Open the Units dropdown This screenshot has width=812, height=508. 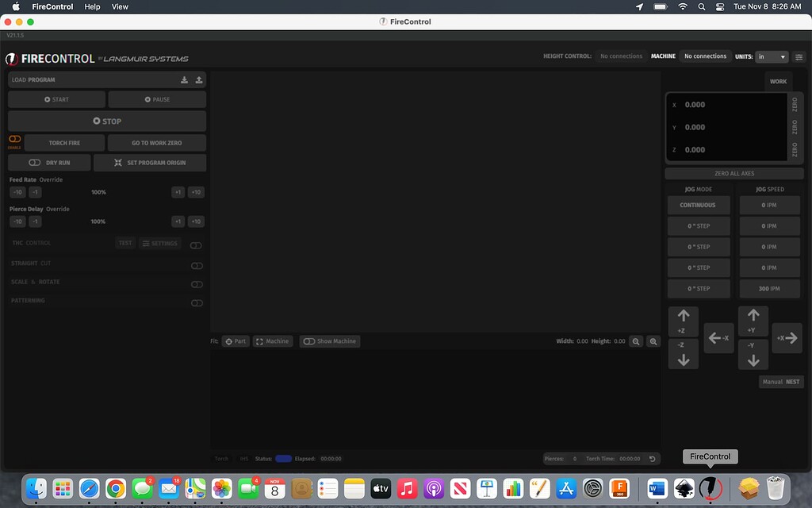coord(772,56)
